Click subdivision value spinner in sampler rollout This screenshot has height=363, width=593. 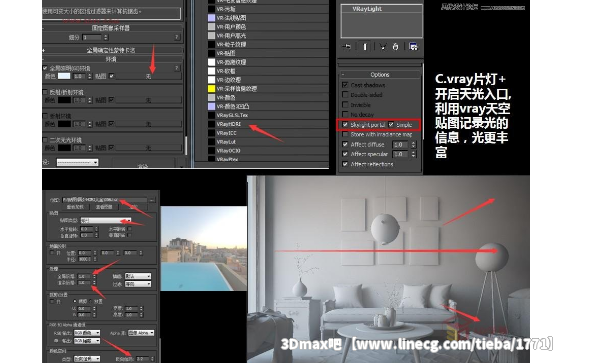coord(106,37)
